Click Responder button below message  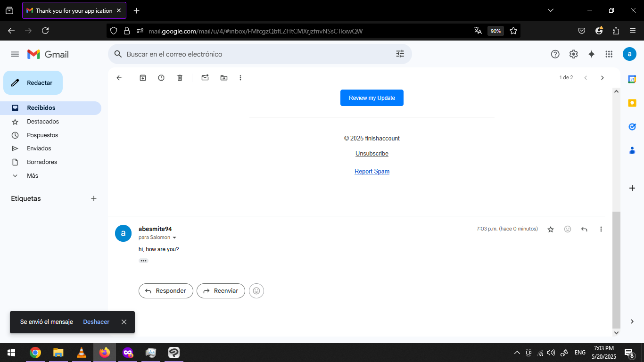coord(166,291)
